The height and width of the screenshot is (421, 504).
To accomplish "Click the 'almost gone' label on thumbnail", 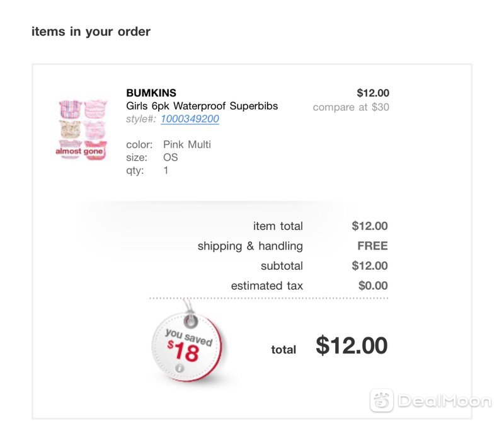I will 79,151.
